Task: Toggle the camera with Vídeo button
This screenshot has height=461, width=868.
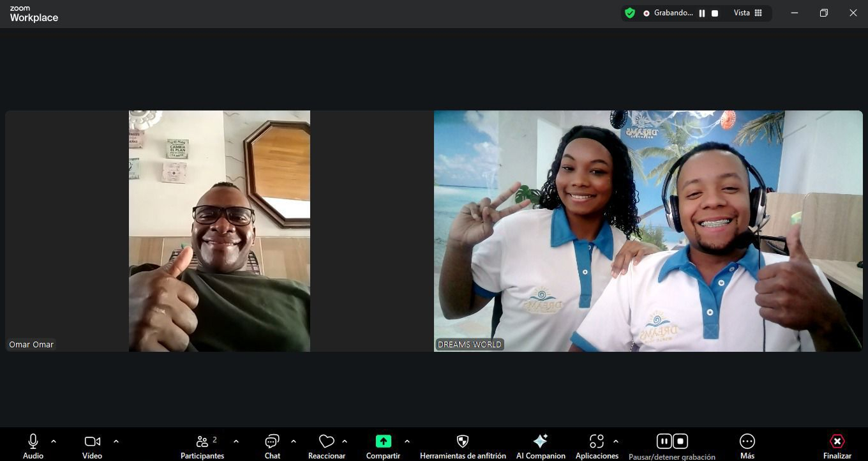Action: [92, 441]
